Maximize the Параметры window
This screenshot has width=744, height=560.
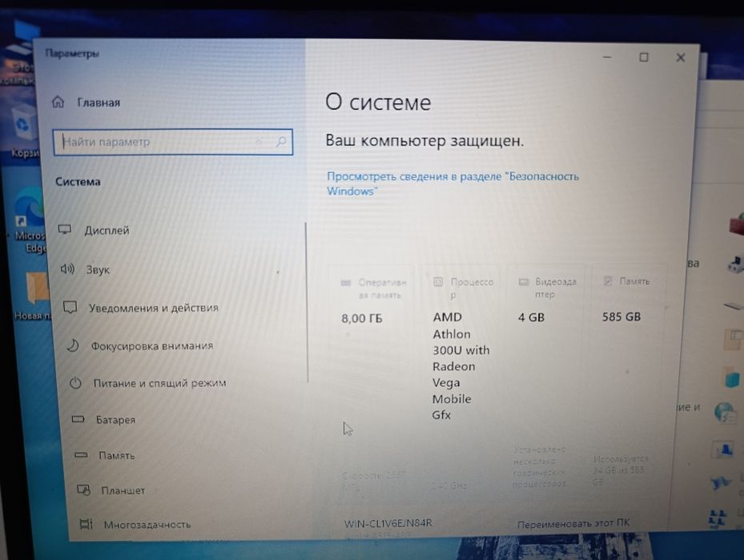643,58
